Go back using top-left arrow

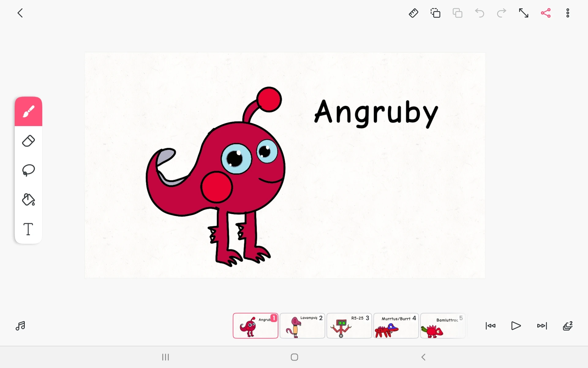(20, 13)
